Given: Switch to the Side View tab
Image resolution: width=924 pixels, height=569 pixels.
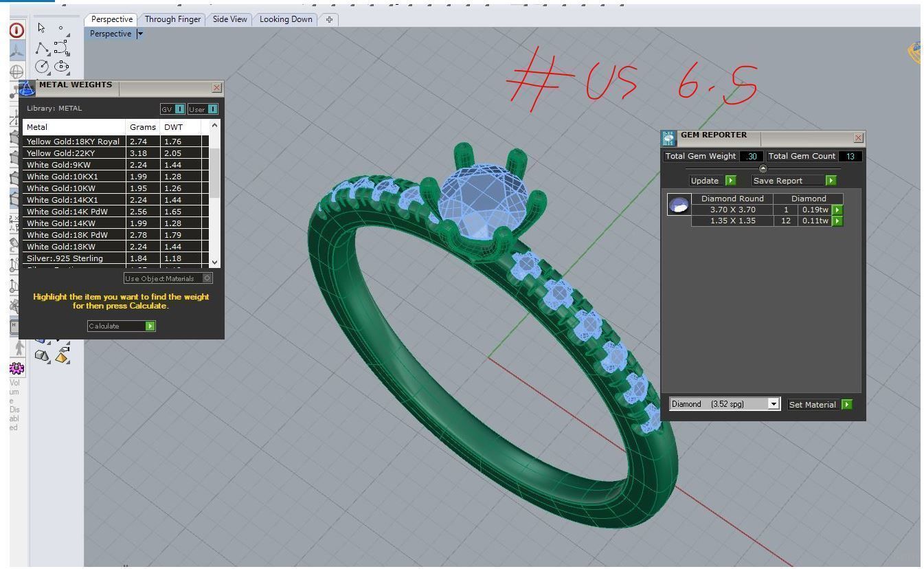Looking at the screenshot, I should (229, 19).
